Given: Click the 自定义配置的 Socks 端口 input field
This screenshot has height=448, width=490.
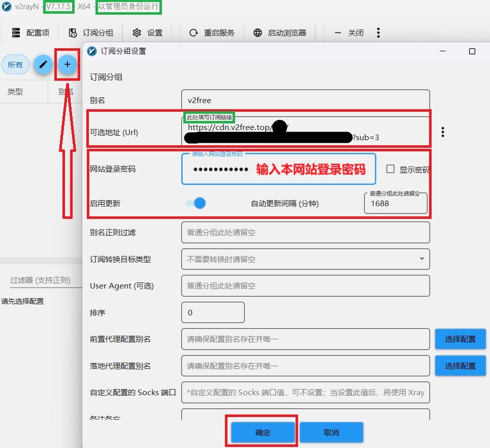Looking at the screenshot, I should coord(305,392).
